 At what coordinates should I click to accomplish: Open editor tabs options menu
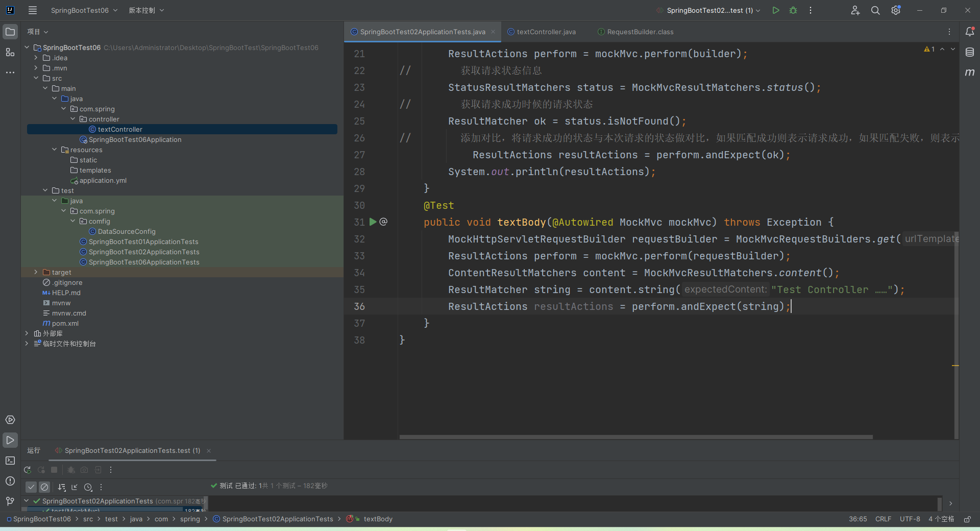point(949,32)
